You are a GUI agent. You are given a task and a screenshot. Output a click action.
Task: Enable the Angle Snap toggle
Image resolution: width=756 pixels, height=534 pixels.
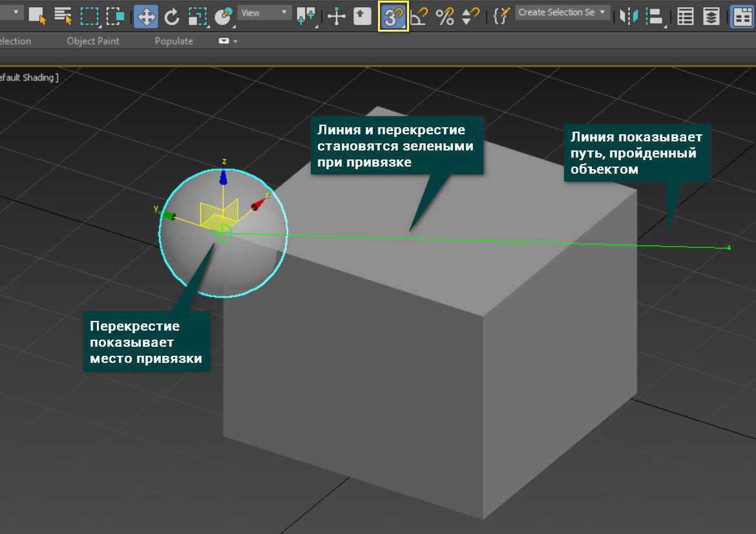click(419, 16)
